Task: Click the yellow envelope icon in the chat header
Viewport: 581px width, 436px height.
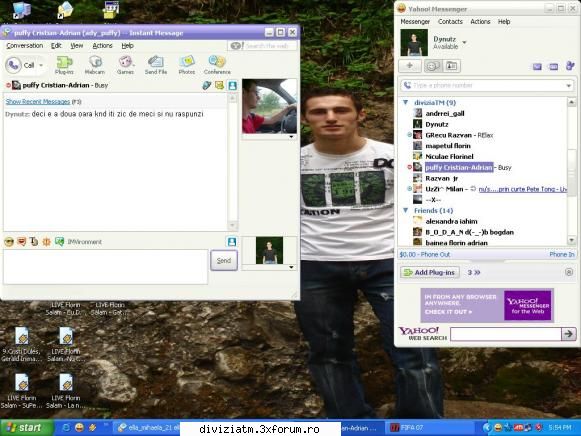Action: tap(219, 86)
